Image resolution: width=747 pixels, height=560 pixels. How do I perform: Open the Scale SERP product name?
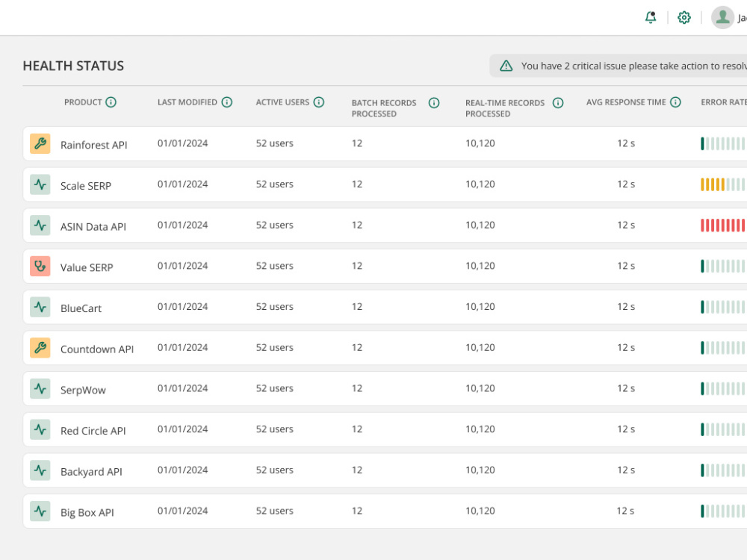pos(86,186)
